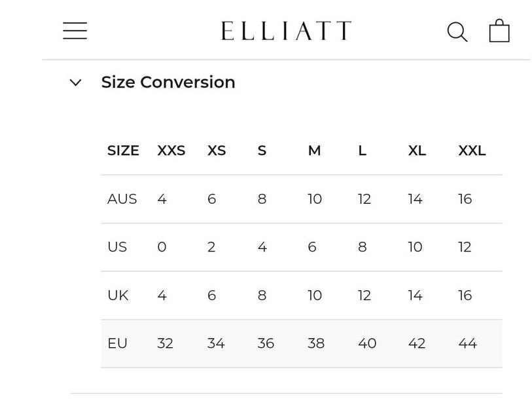
Task: Select the XXS column header
Action: point(171,151)
